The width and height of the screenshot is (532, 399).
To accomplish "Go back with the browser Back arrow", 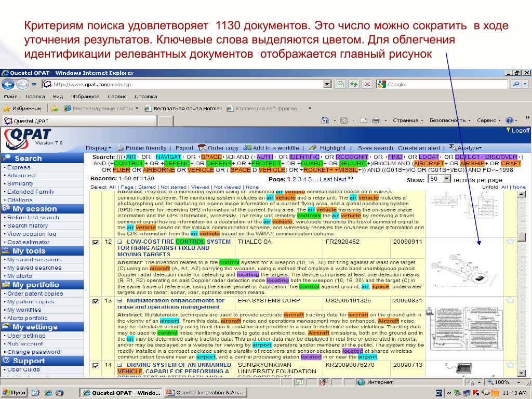I will tap(8, 84).
